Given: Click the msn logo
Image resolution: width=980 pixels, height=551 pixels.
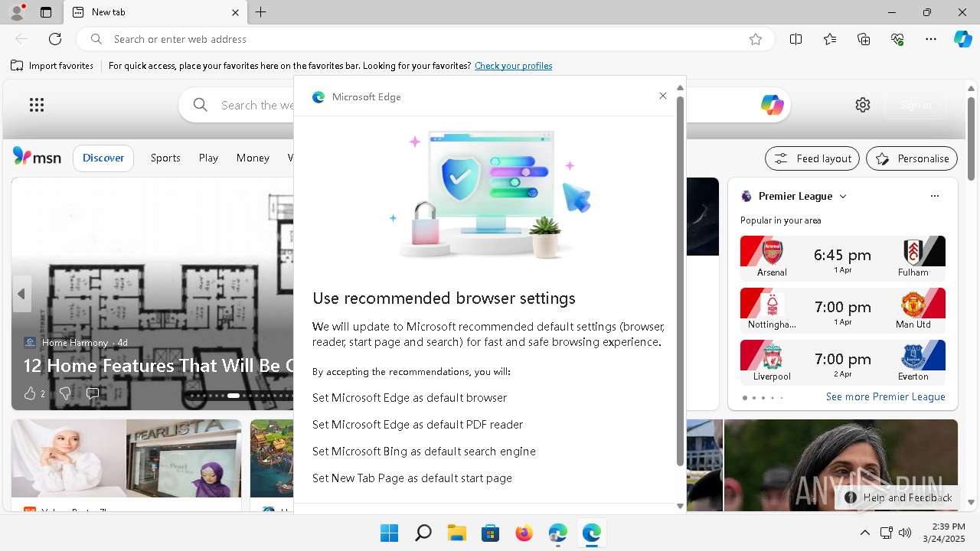Looking at the screenshot, I should pyautogui.click(x=37, y=157).
